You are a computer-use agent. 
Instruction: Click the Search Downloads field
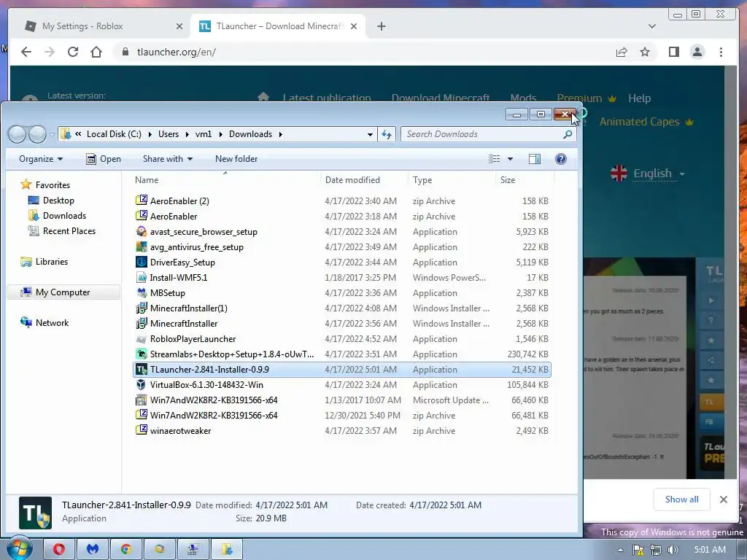(488, 134)
